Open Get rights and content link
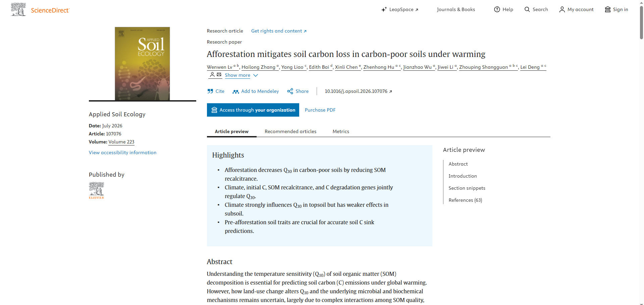 point(279,31)
